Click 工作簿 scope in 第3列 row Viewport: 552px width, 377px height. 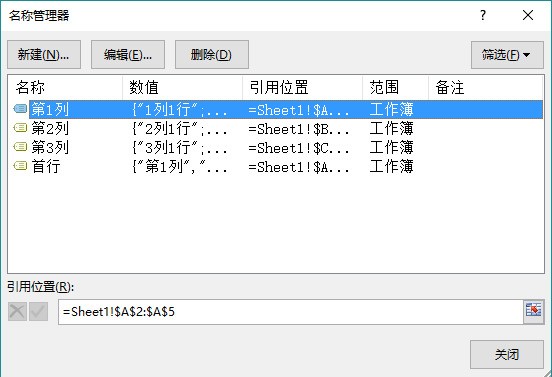pos(391,147)
